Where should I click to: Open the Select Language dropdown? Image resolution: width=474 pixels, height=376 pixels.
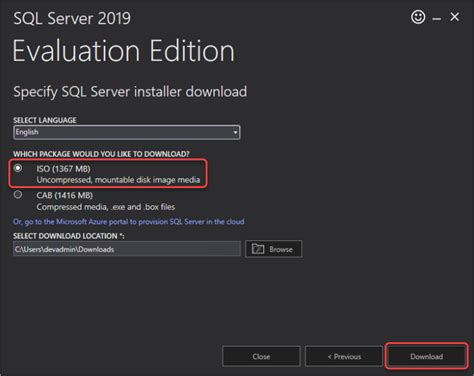pyautogui.click(x=127, y=132)
